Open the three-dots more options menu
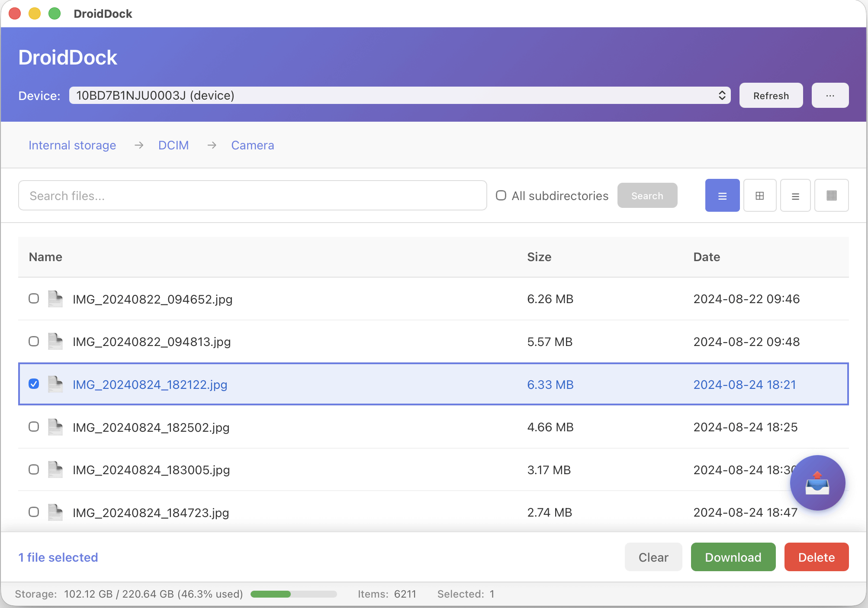This screenshot has width=868, height=608. point(829,96)
